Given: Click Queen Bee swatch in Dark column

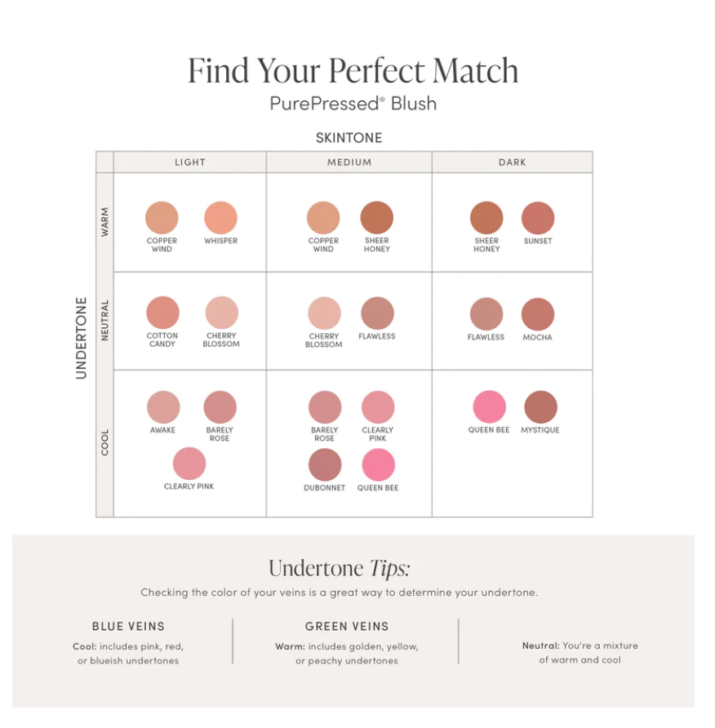Looking at the screenshot, I should click(489, 407).
